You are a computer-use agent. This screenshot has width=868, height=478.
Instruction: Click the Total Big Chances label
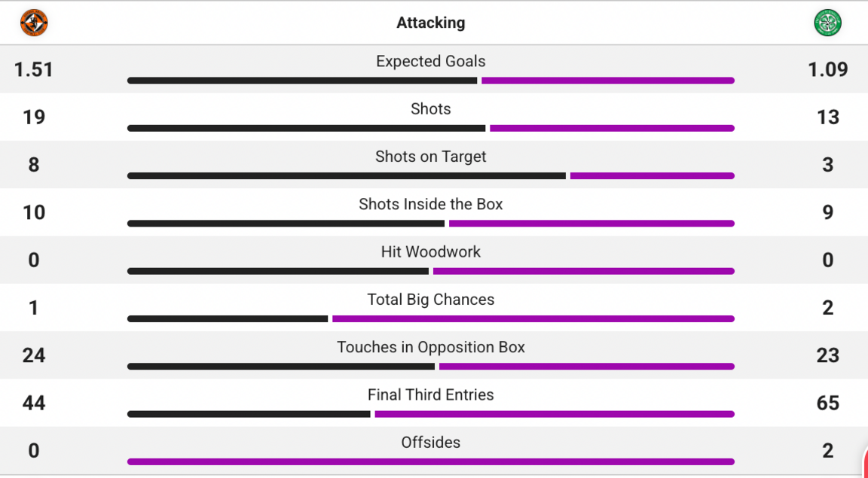(431, 300)
